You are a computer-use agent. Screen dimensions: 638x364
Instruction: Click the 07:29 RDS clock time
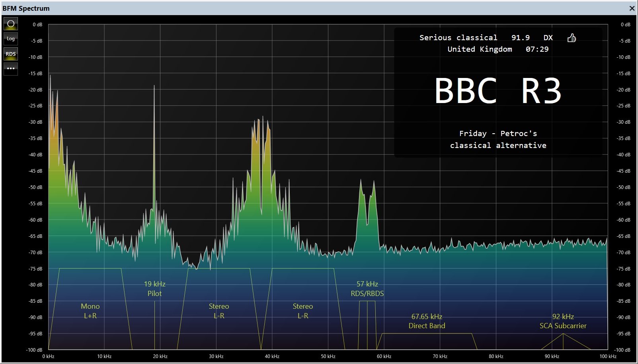(537, 49)
